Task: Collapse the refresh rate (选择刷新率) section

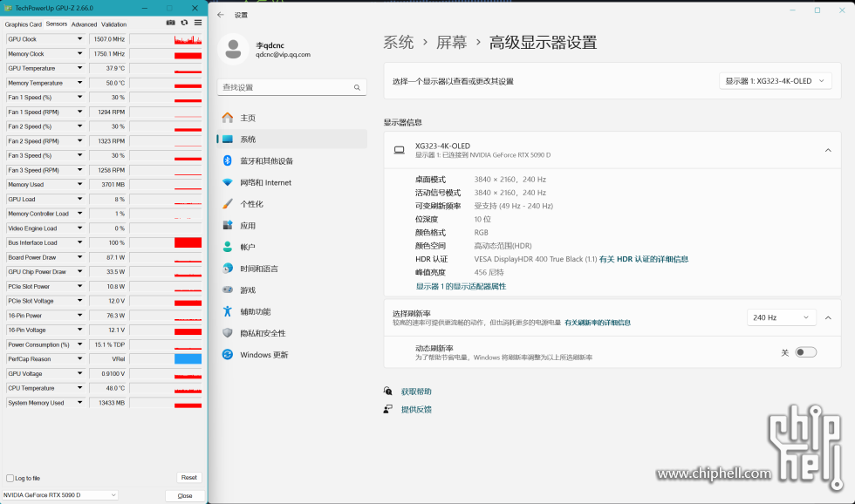Action: pyautogui.click(x=828, y=317)
